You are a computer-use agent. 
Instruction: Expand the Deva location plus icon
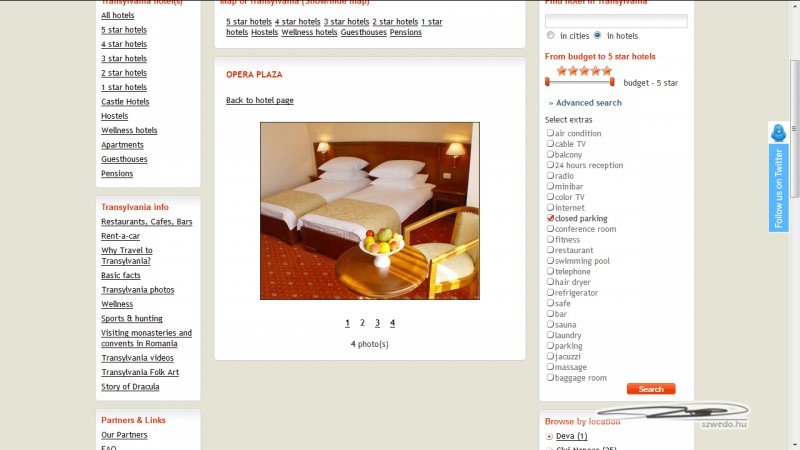click(x=549, y=436)
